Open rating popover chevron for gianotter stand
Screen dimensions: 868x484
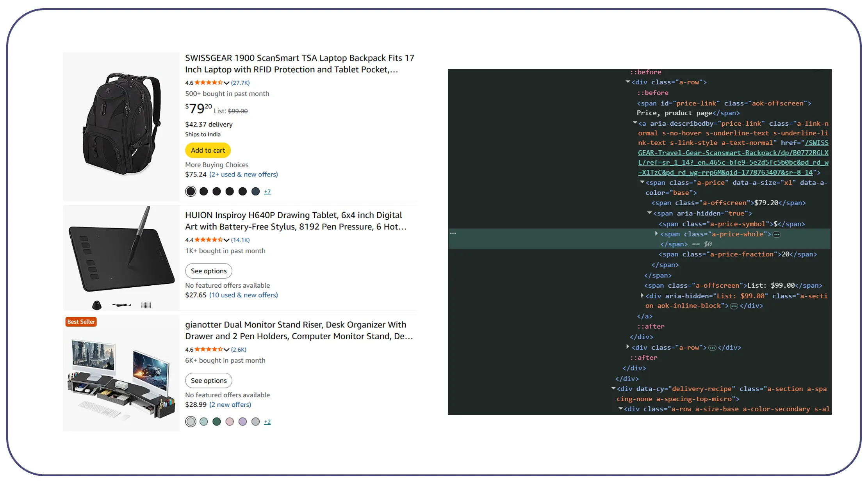point(226,350)
